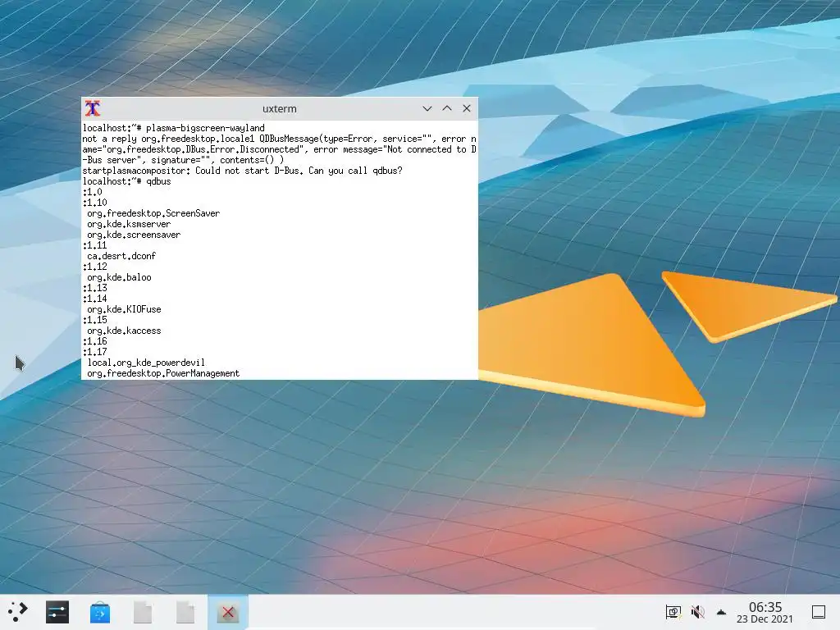Maximize the uxterm window

pyautogui.click(x=447, y=108)
